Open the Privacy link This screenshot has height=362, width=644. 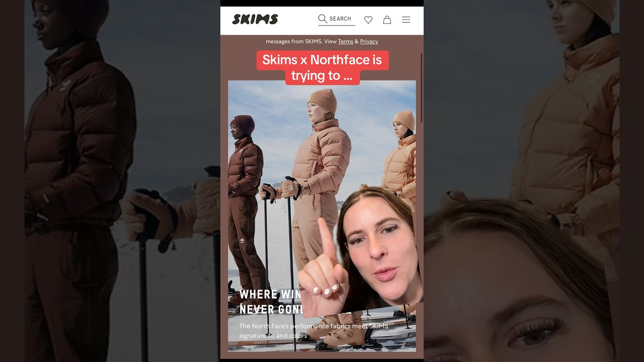click(x=369, y=42)
